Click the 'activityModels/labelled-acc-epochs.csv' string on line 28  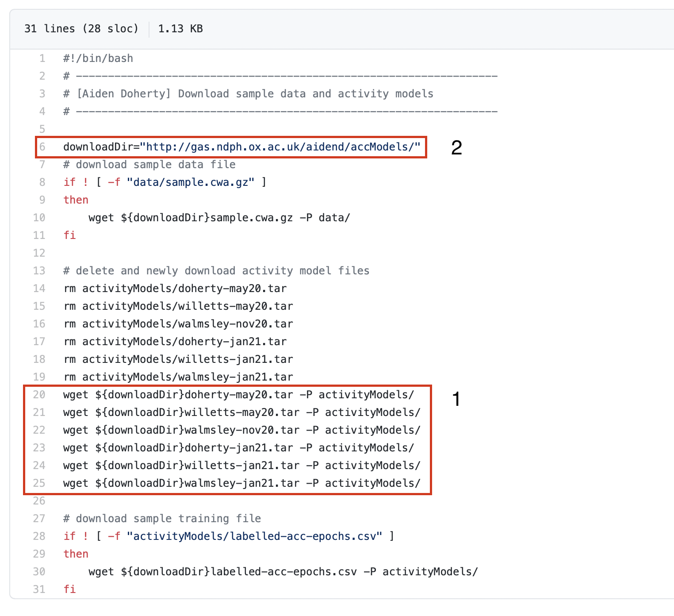click(255, 536)
